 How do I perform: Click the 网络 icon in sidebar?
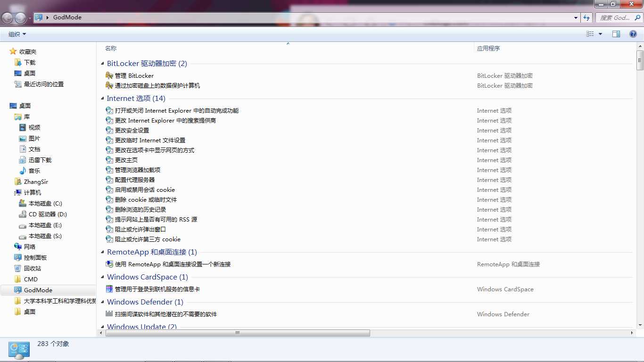point(18,247)
